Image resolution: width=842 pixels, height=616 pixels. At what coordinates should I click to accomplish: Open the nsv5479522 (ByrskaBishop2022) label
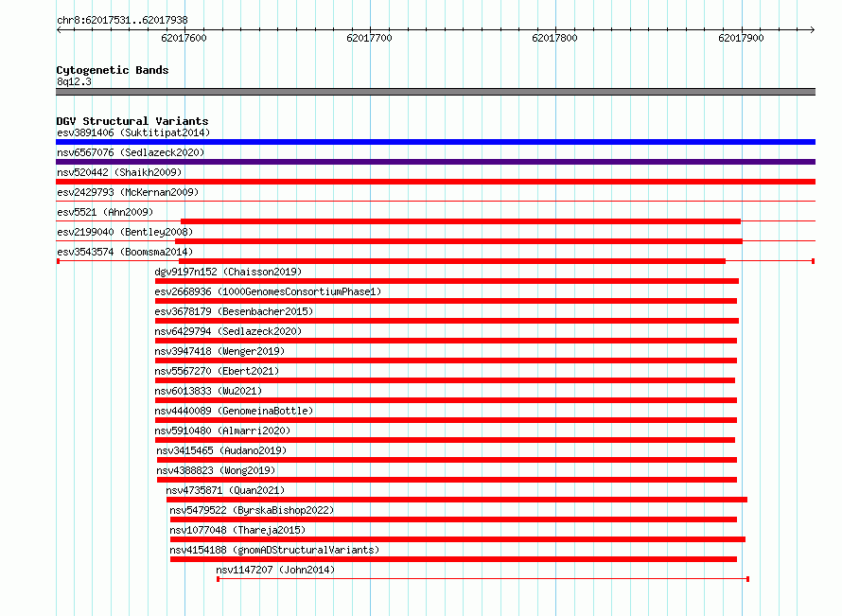click(x=252, y=510)
